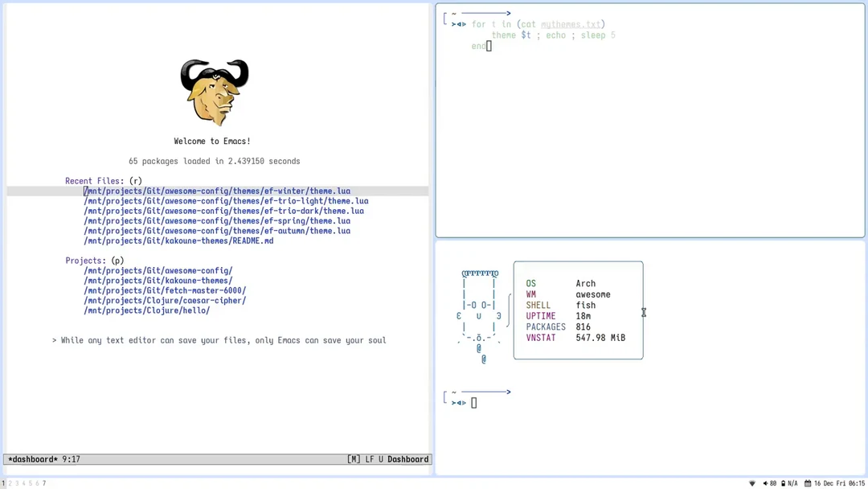This screenshot has height=489, width=868.
Task: Click the speaker volume icon in the tray
Action: tap(765, 483)
